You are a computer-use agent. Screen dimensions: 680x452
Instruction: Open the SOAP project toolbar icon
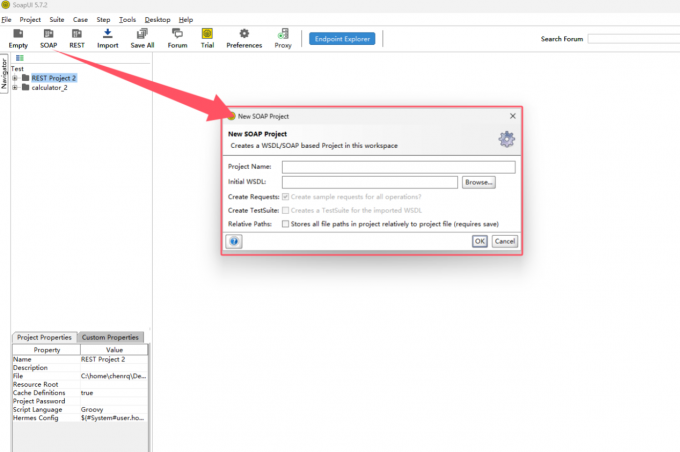(49, 38)
